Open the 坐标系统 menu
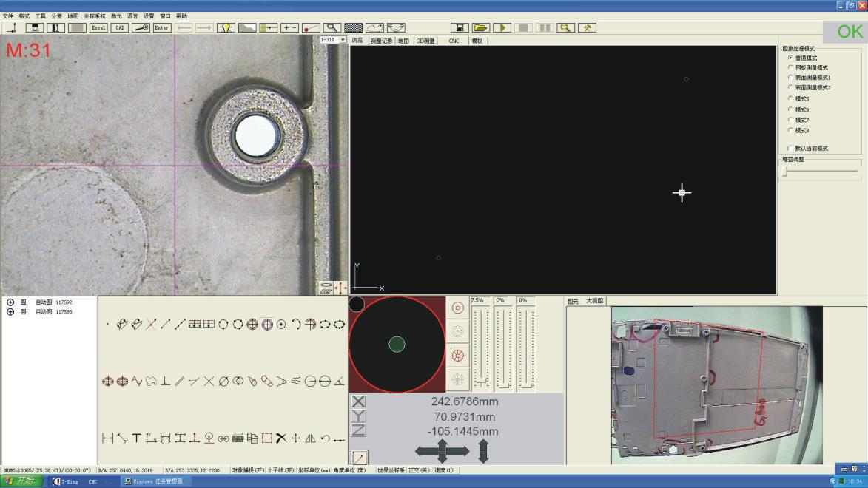 tap(94, 16)
